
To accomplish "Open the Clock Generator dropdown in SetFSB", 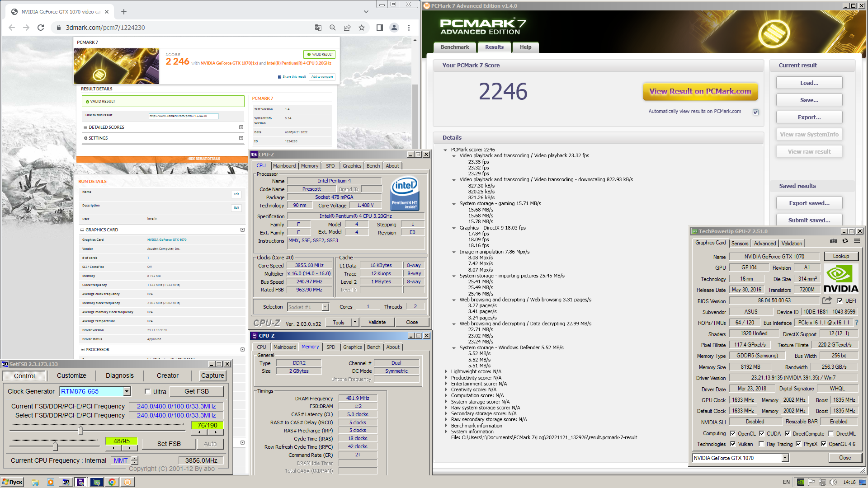I will [127, 391].
